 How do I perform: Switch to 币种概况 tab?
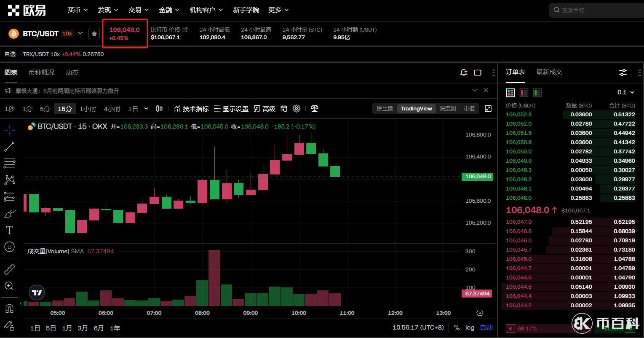[x=41, y=72]
